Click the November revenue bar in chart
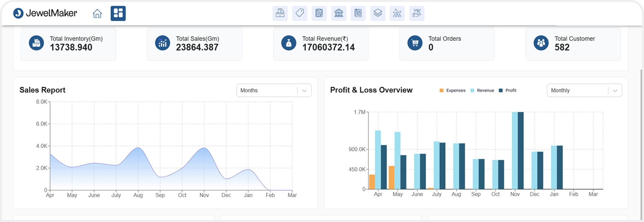 (x=515, y=151)
